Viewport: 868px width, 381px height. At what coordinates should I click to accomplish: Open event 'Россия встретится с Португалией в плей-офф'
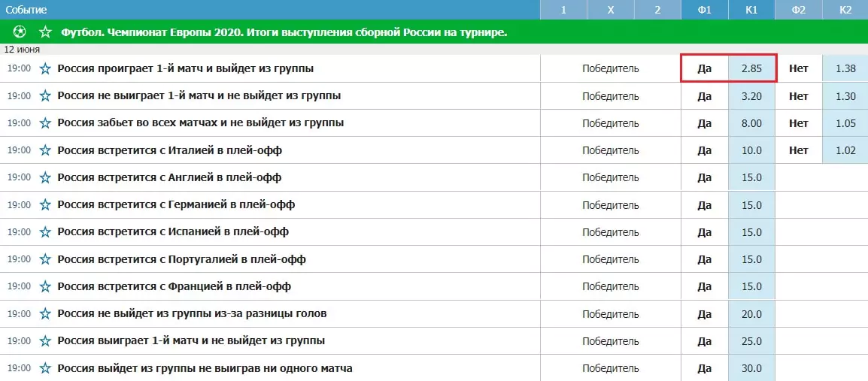(181, 259)
